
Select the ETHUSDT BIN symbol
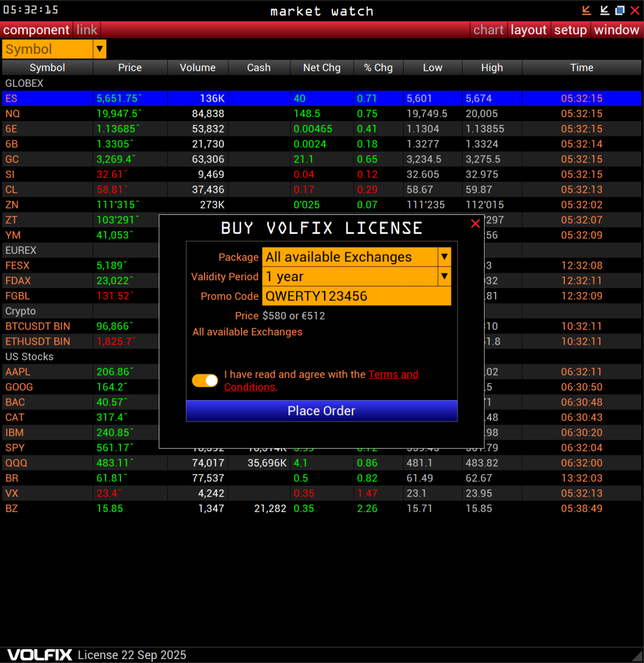tap(38, 342)
